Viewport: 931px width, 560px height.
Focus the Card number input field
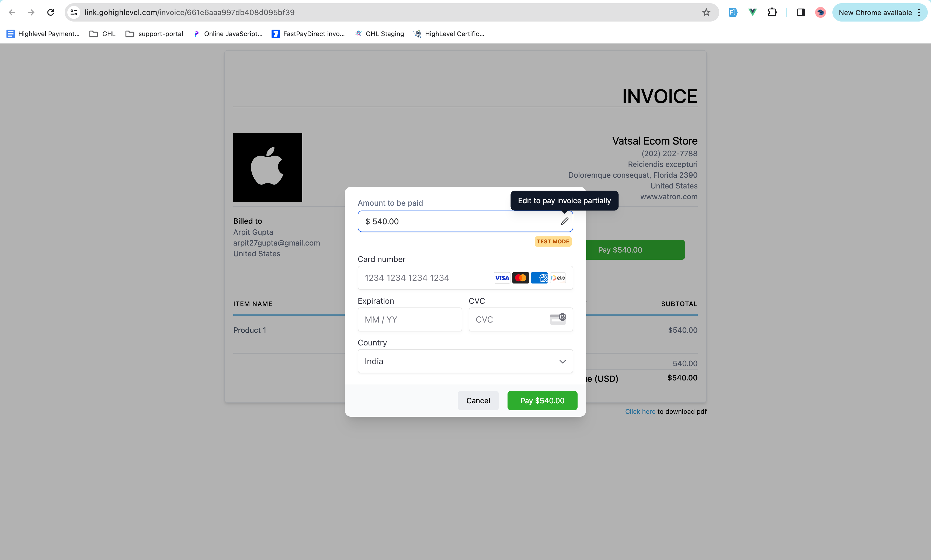click(423, 278)
